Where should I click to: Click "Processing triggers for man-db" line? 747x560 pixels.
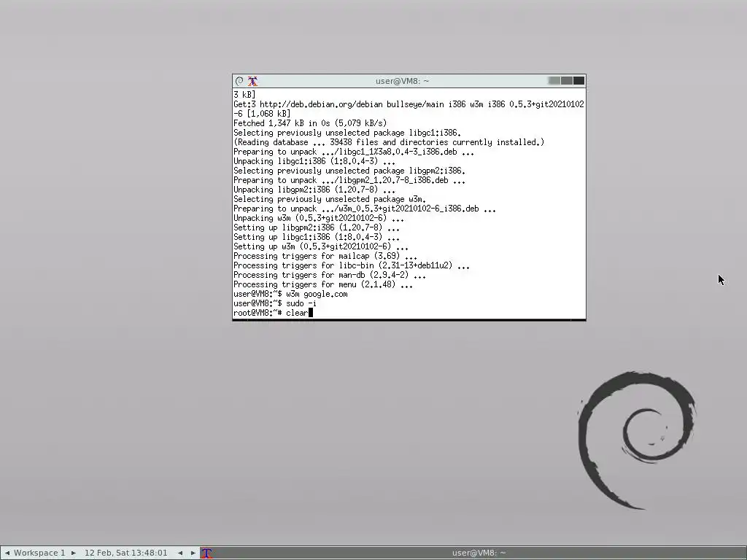pos(330,275)
